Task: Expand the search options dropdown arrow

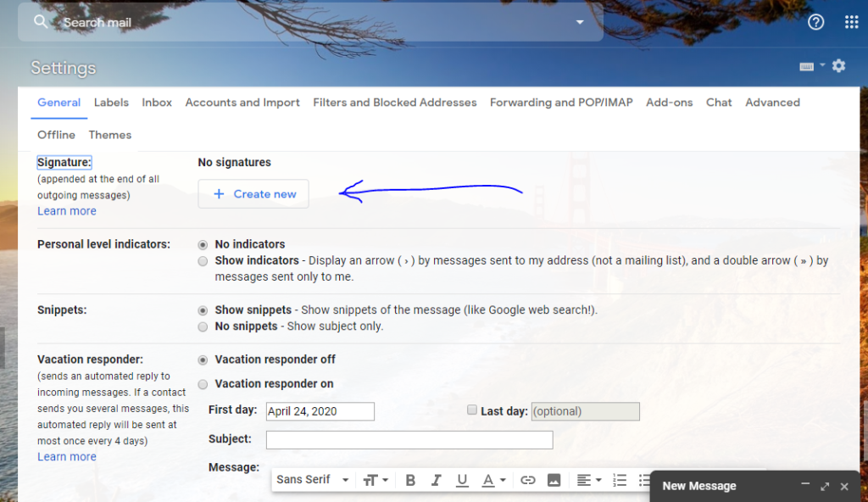Action: click(580, 22)
